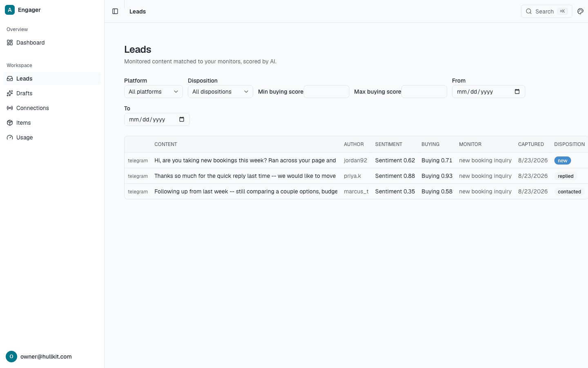Open Connections page
This screenshot has width=588, height=368.
52,108
